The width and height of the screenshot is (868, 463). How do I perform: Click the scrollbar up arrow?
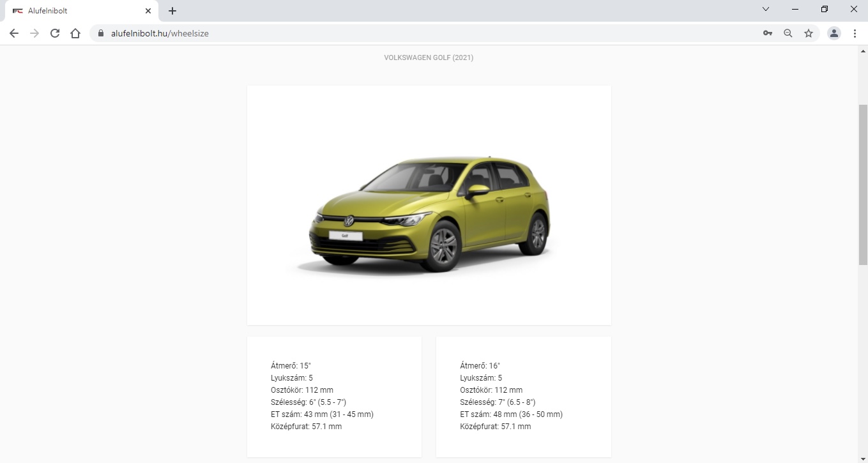(x=863, y=51)
